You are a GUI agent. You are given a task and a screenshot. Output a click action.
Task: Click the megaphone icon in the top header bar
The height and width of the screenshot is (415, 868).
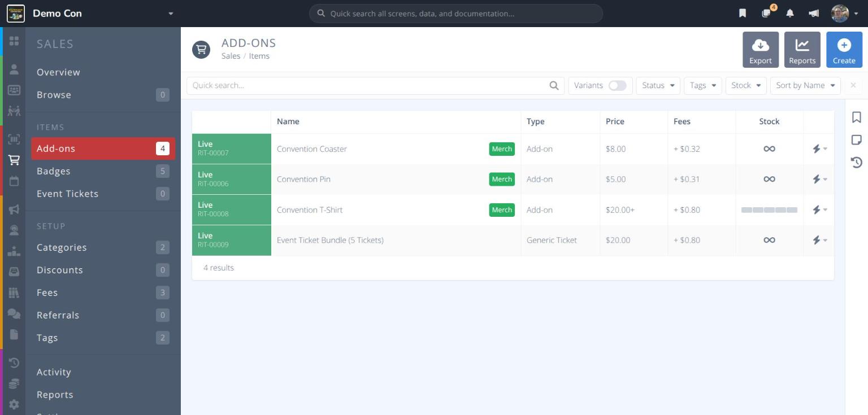point(814,14)
